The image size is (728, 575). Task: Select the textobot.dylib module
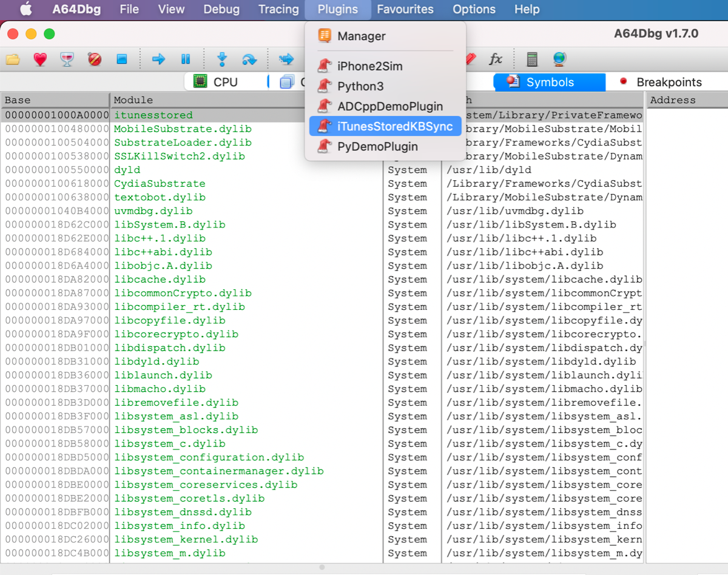click(x=160, y=197)
